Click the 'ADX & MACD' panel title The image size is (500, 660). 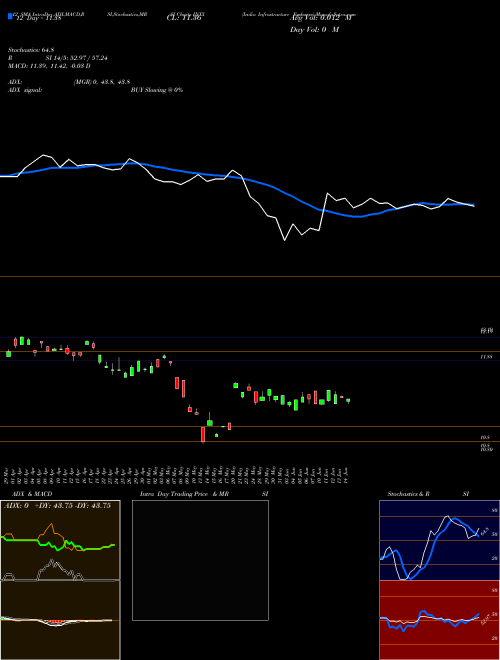click(x=32, y=494)
